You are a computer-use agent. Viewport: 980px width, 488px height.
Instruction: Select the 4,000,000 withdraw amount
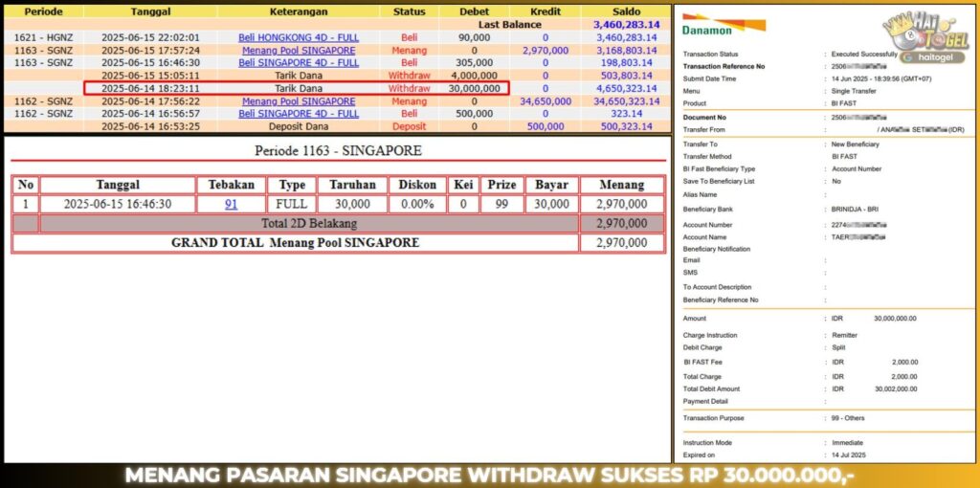click(475, 76)
